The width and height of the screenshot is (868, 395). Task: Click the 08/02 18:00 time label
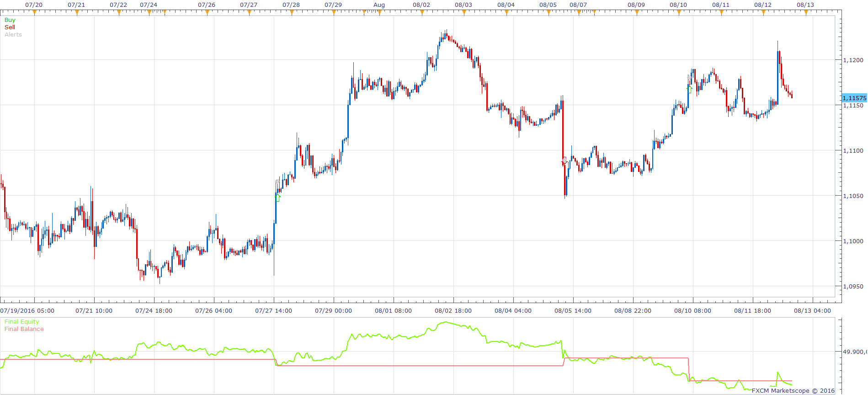point(453,311)
